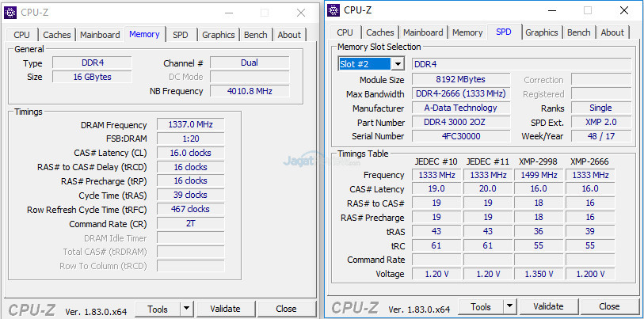644x319 pixels.
Task: Click the Tools button in left window
Action: (158, 309)
